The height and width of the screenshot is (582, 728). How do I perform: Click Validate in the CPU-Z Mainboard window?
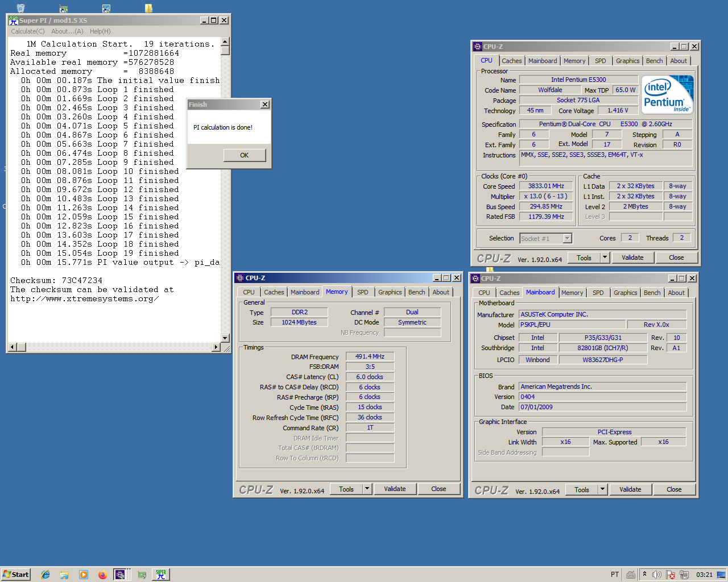tap(630, 489)
